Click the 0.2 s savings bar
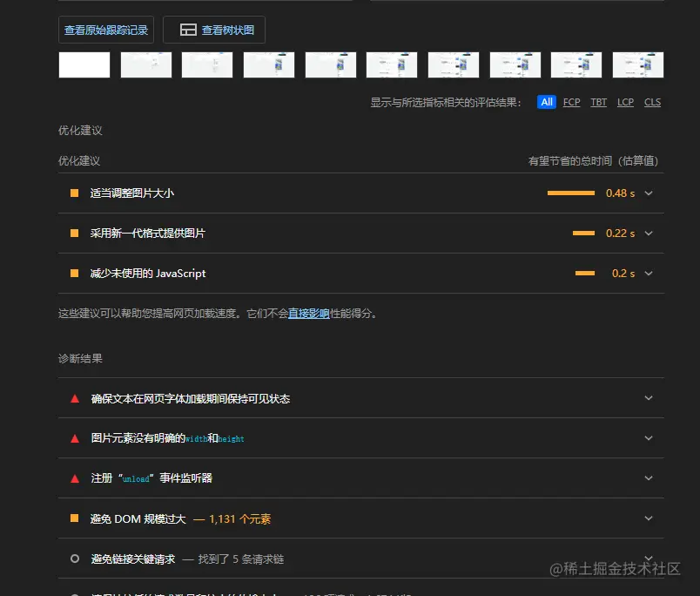Viewport: 700px width, 596px height. click(x=585, y=274)
